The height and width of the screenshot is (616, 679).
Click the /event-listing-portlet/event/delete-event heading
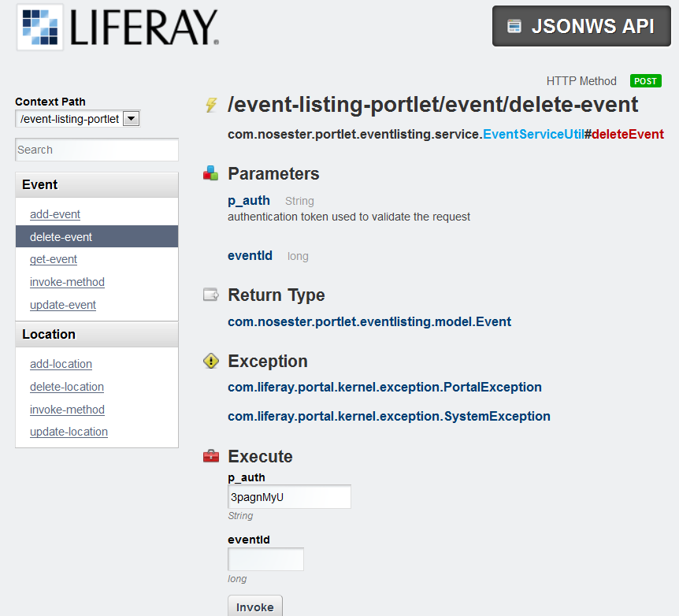[x=432, y=105]
